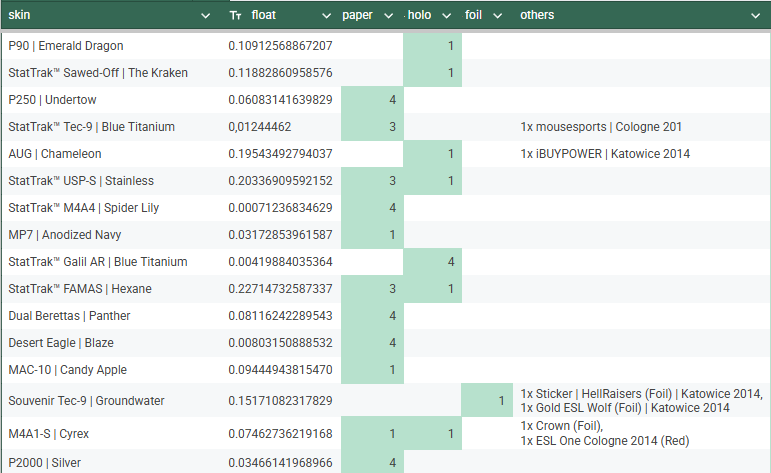The image size is (771, 473).
Task: Click float value 0.22714732587337
Action: [x=280, y=289]
